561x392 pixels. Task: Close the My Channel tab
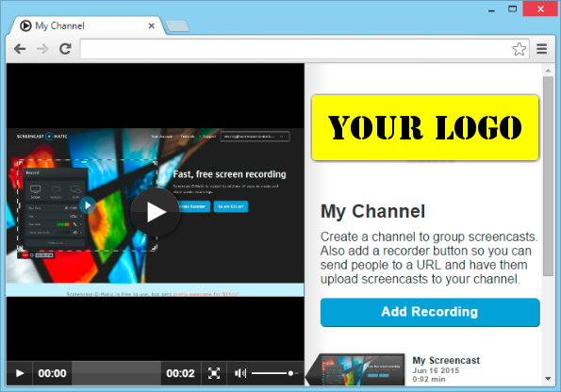coord(152,25)
